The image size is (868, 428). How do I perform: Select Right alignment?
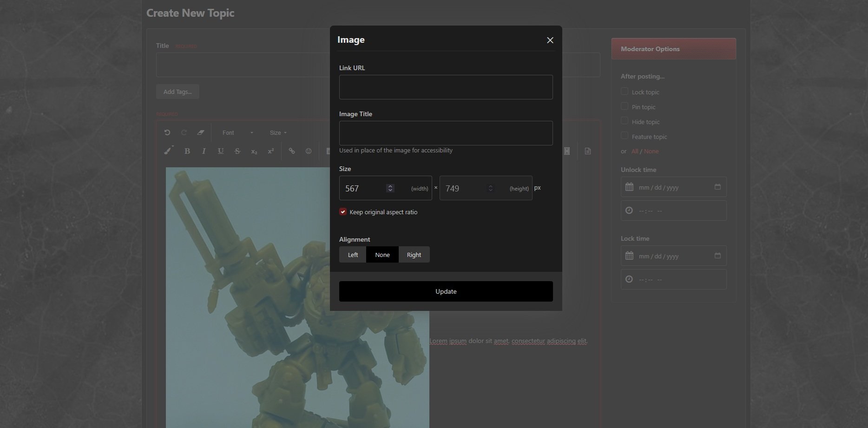[x=414, y=255]
